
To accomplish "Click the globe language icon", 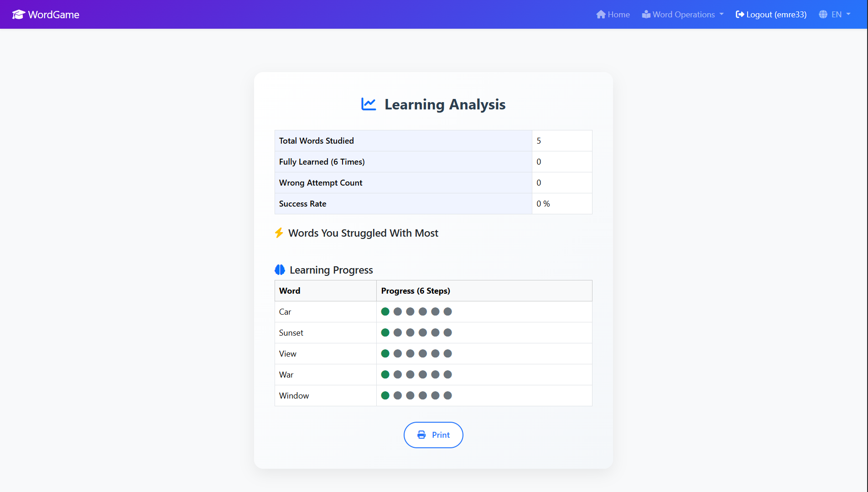I will coord(823,15).
